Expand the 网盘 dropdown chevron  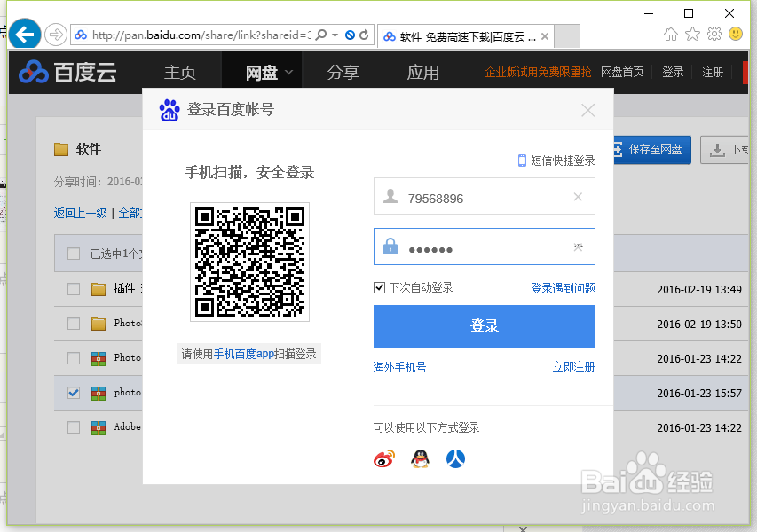point(288,73)
